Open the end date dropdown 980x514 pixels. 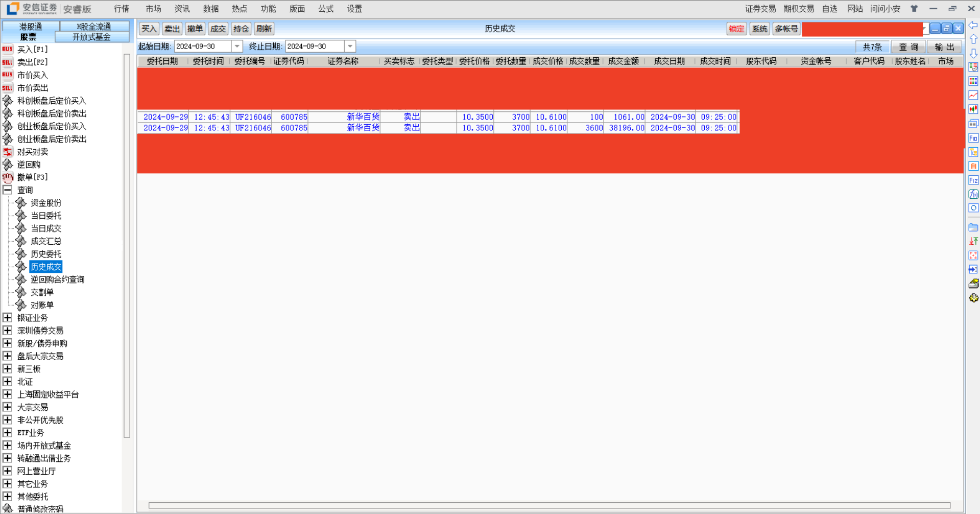click(x=350, y=46)
